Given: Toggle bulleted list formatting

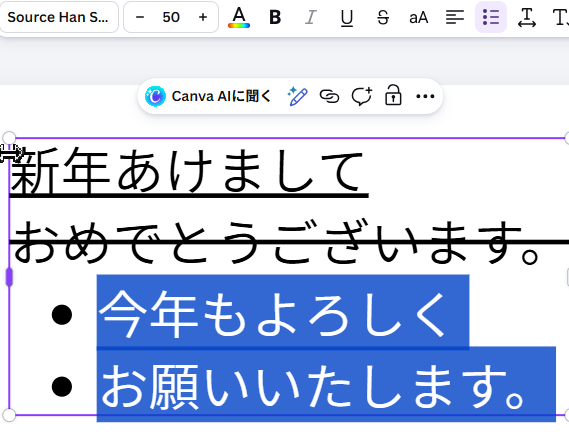Looking at the screenshot, I should coord(491,17).
